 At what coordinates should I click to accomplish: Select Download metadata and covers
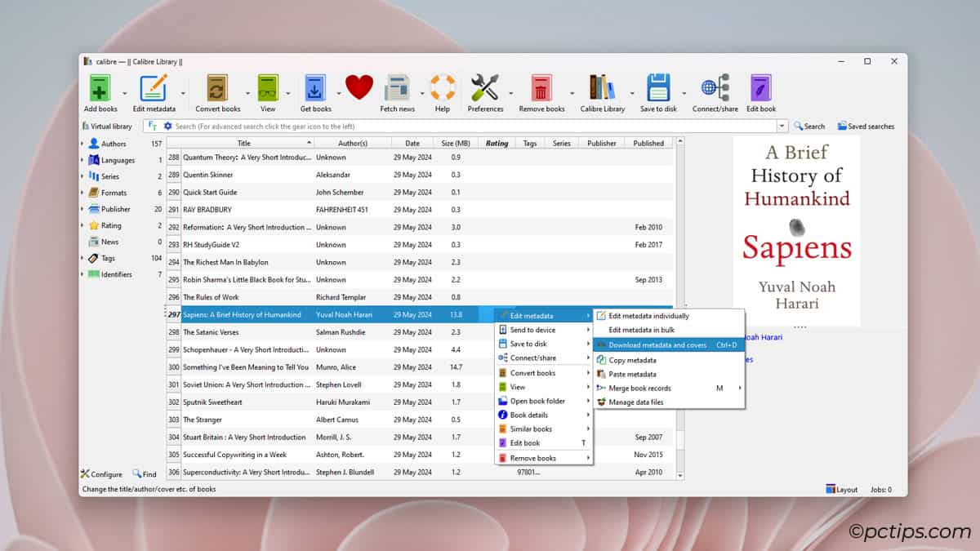pos(657,345)
